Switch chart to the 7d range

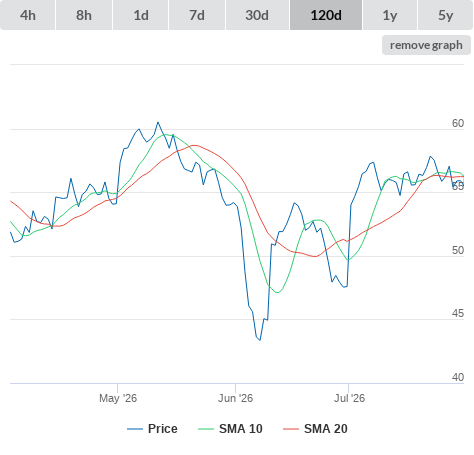click(197, 15)
